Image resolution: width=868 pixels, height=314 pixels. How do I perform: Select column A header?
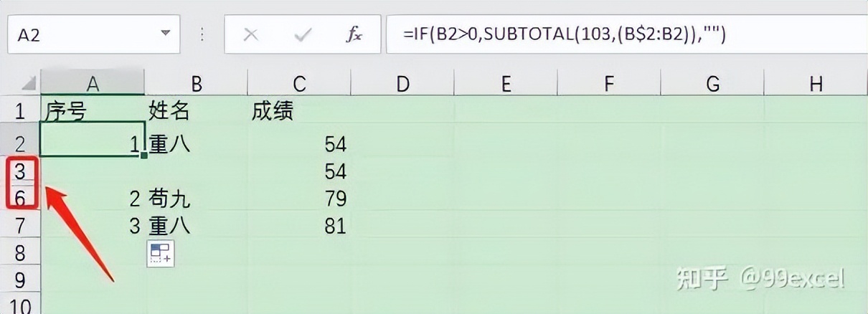93,84
